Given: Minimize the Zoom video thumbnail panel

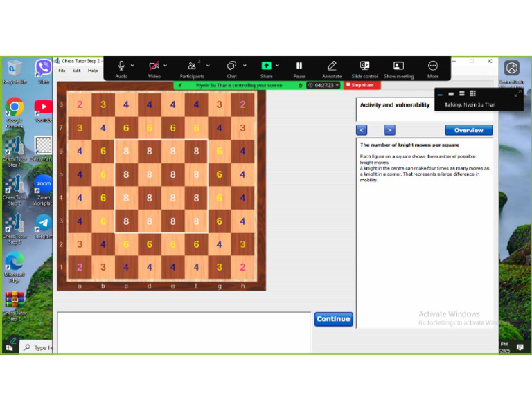Looking at the screenshot, I should [x=440, y=94].
